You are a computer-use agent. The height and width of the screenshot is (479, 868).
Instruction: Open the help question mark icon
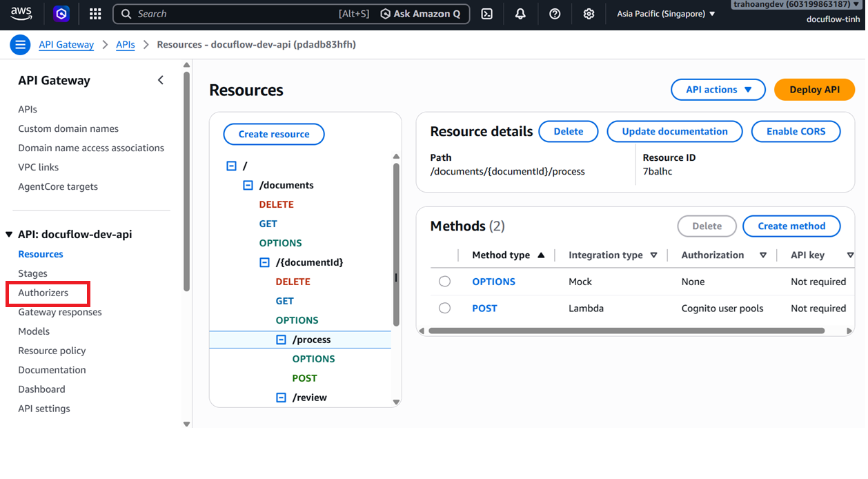pos(555,14)
